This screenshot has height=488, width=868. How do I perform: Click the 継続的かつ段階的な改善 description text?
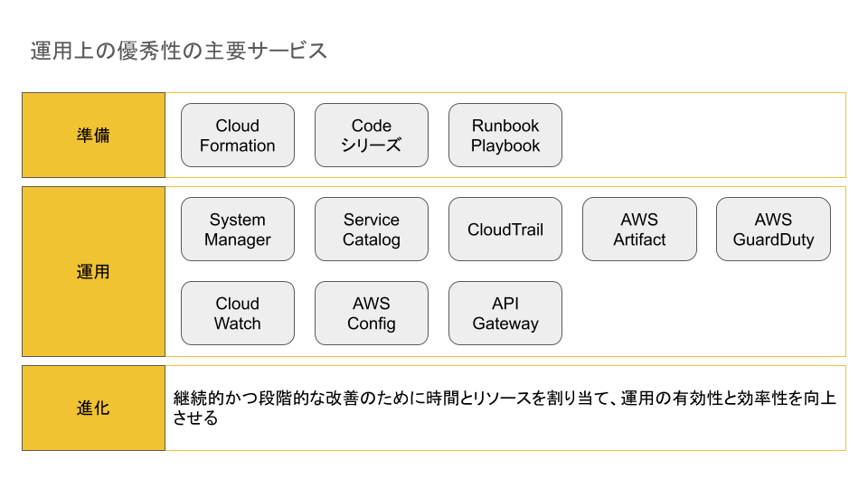(x=505, y=408)
